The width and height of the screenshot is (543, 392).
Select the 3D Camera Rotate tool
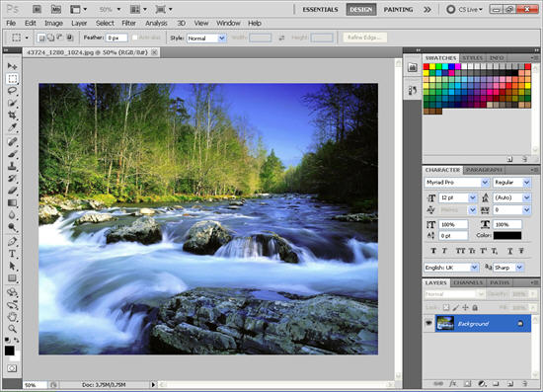click(x=12, y=305)
